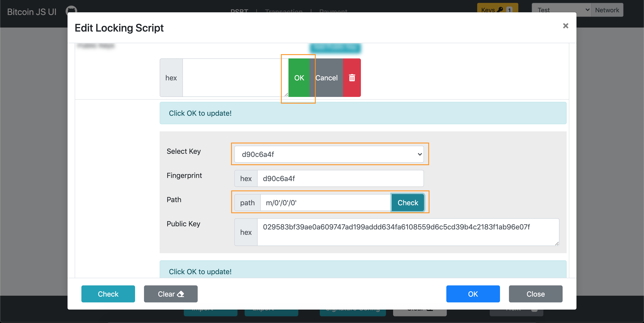Confirm public key with green OK button
644x323 pixels.
click(x=299, y=78)
